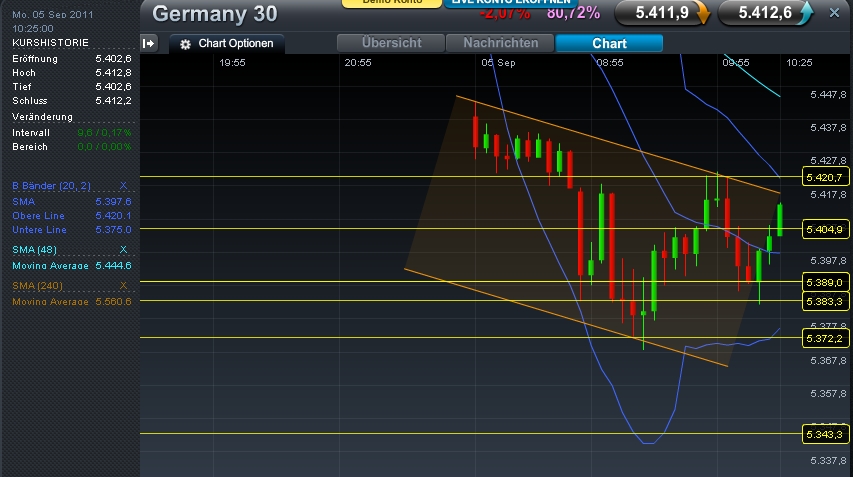Select the 5.404,9 price level marker

[x=825, y=230]
